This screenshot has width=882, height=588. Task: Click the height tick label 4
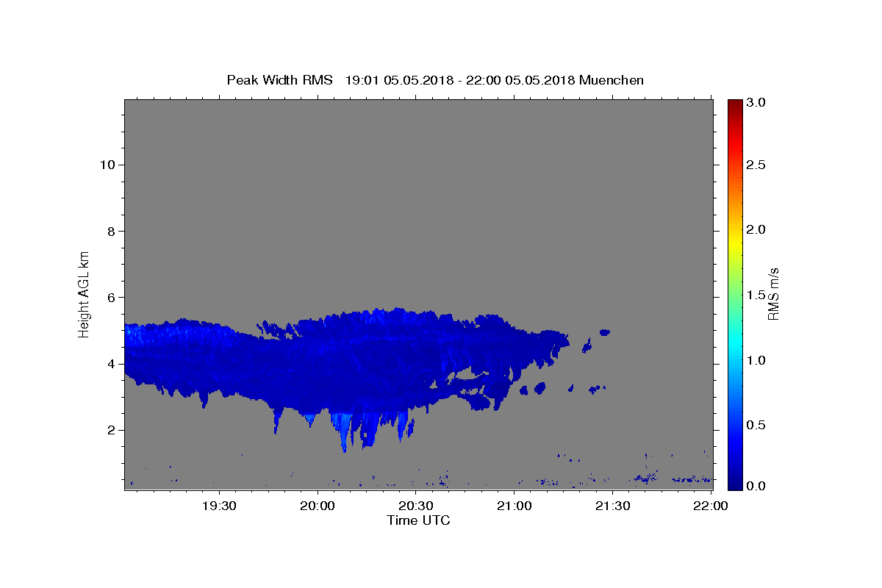point(110,364)
